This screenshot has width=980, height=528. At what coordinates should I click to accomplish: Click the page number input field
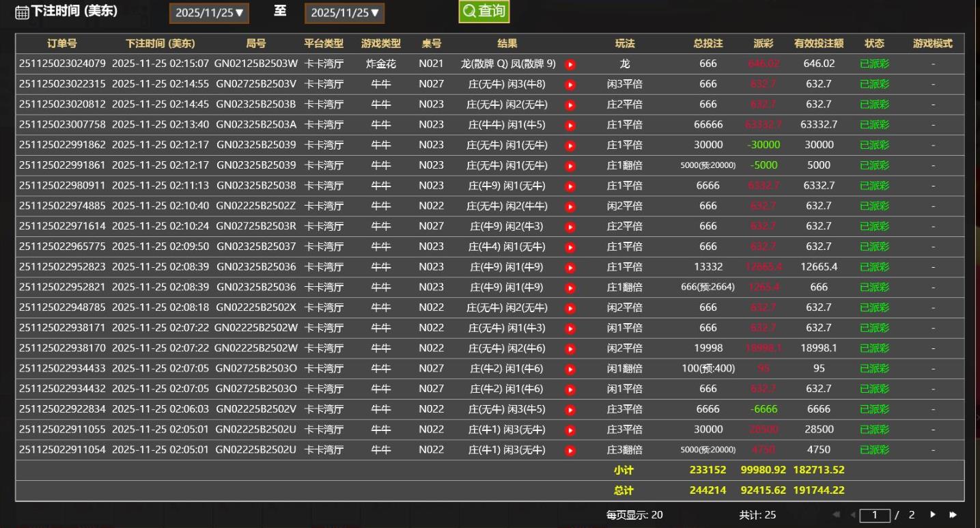pos(875,515)
